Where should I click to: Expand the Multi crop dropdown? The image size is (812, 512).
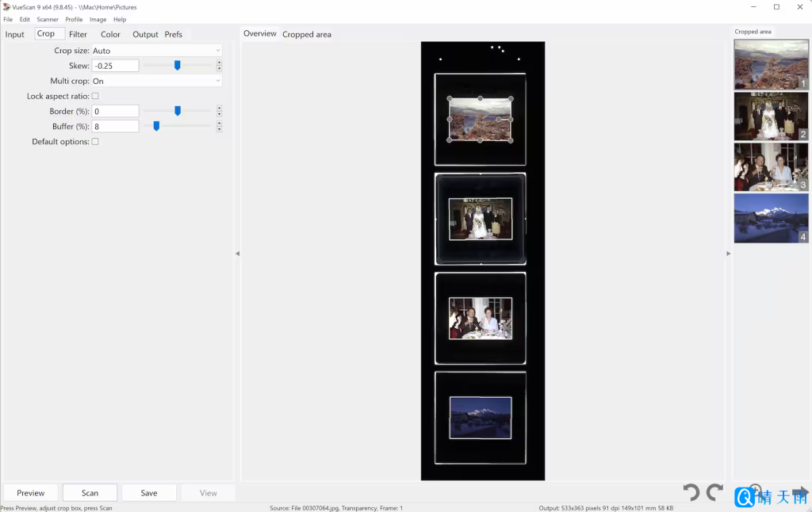[x=156, y=81]
